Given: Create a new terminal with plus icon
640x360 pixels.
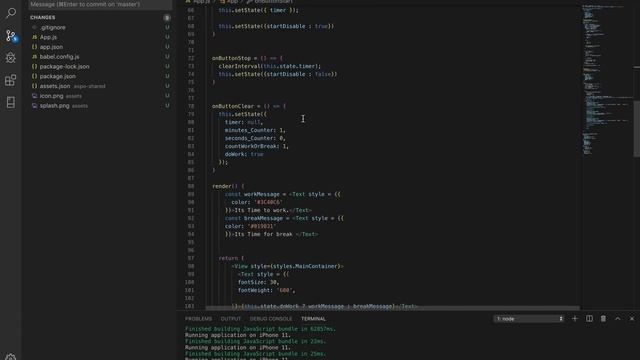Looking at the screenshot, I should [x=575, y=318].
